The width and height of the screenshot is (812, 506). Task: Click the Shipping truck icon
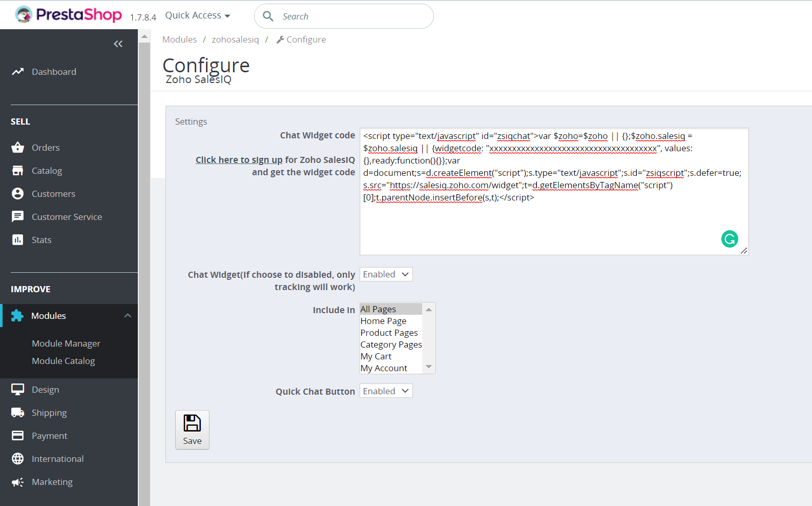(18, 413)
